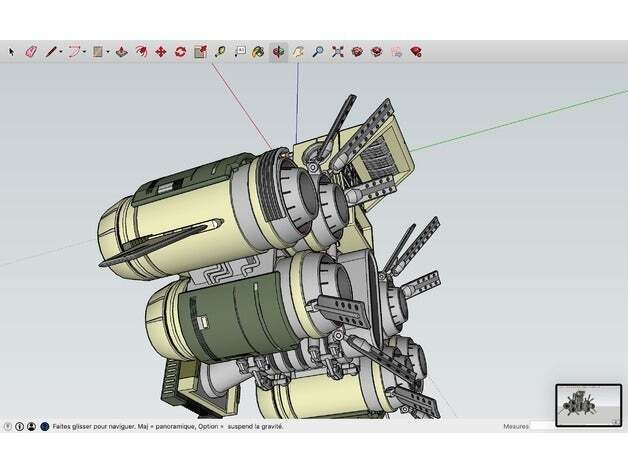Click the Zoom Extents tool
This screenshot has width=628, height=472.
(x=337, y=51)
